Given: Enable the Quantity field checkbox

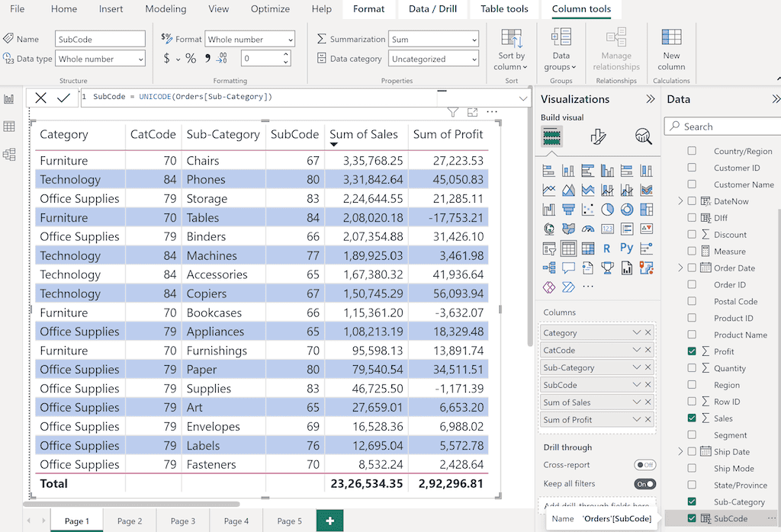Looking at the screenshot, I should point(693,367).
